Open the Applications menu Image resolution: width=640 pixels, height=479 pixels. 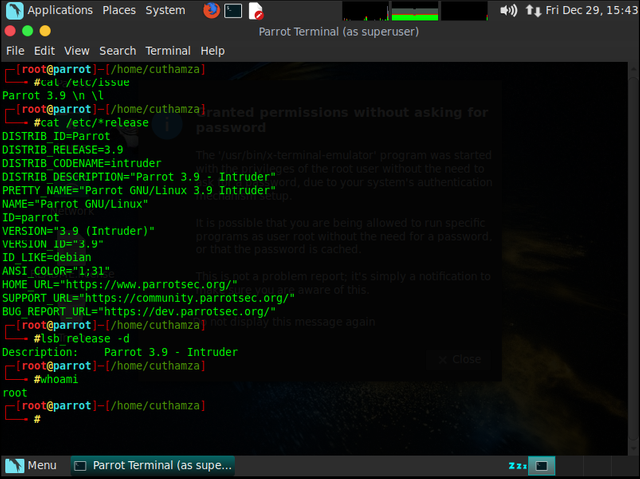coord(60,10)
